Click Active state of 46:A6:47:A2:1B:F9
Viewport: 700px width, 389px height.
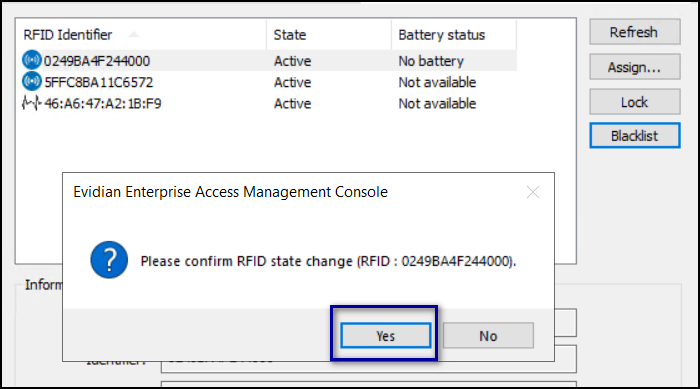pyautogui.click(x=292, y=104)
